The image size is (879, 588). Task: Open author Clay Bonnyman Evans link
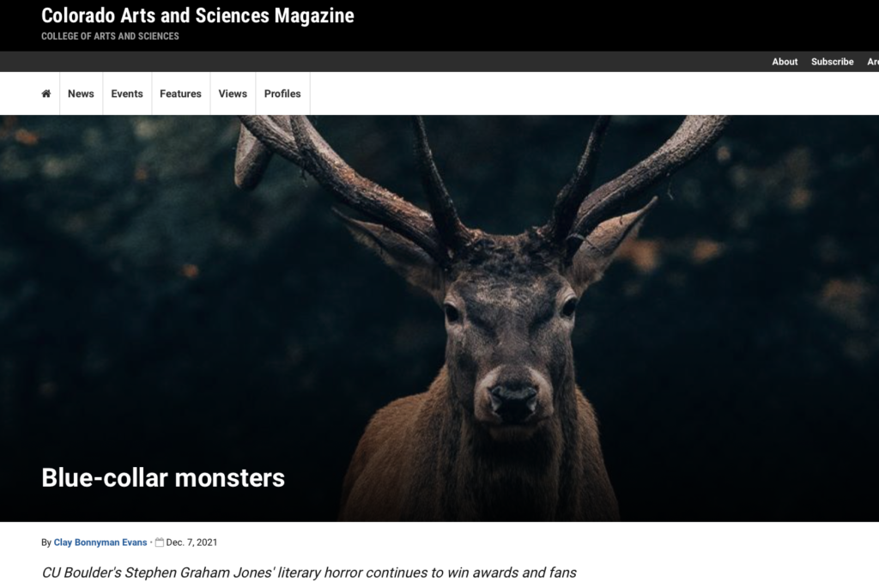coord(100,543)
